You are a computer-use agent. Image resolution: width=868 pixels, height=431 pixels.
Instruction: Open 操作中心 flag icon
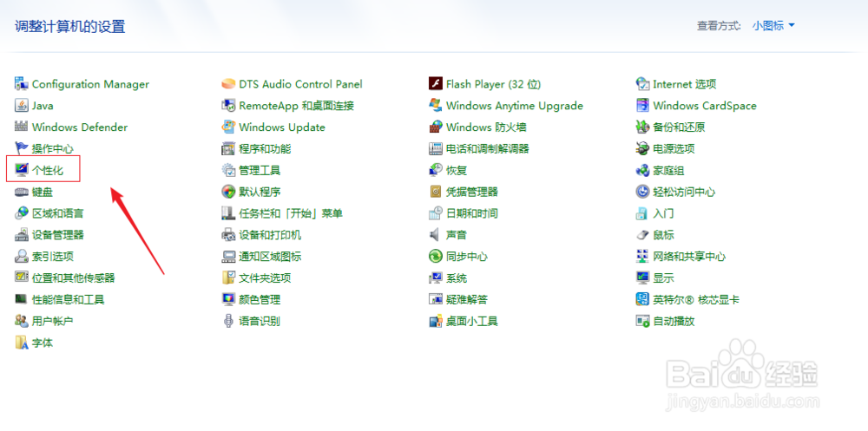(x=22, y=149)
